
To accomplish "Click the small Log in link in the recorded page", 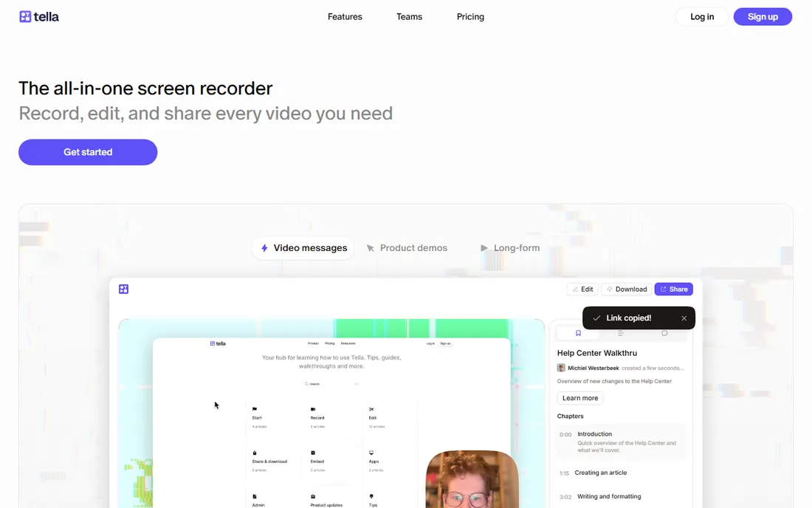I will 430,343.
